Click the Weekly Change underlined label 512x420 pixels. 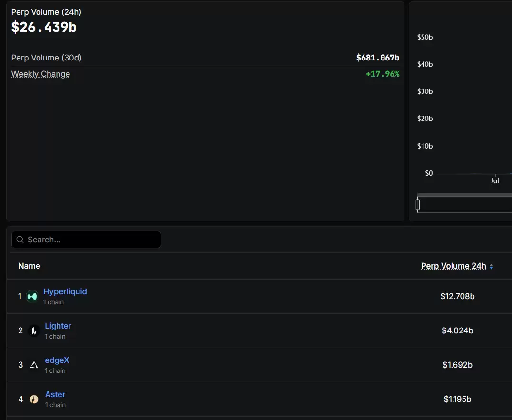point(40,74)
